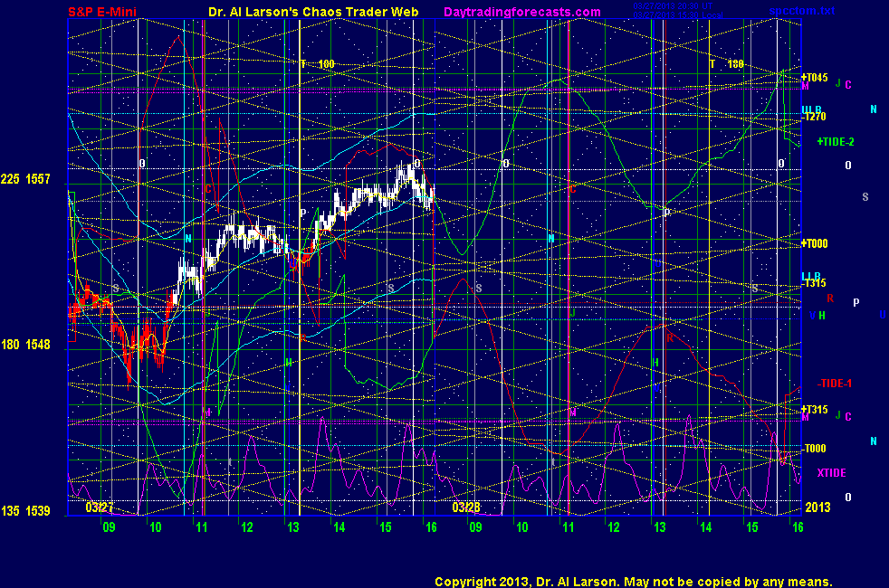Click the '225 1557' price axis label
The height and width of the screenshot is (588, 889).
[x=25, y=179]
